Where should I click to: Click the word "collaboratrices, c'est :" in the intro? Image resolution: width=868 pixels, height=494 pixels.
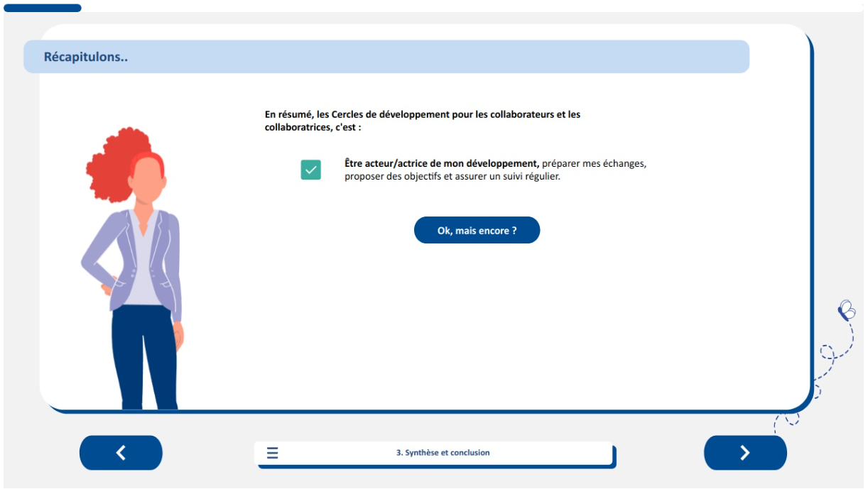(x=313, y=128)
